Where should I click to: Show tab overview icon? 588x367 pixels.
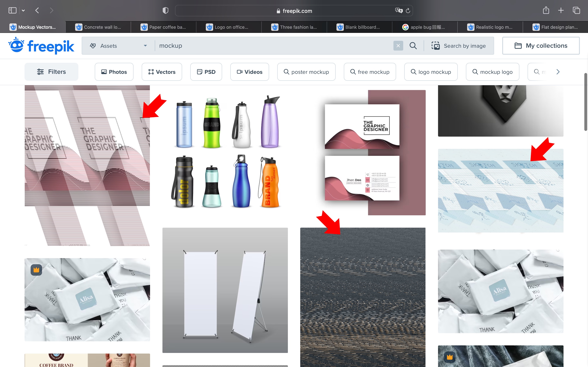pyautogui.click(x=576, y=10)
